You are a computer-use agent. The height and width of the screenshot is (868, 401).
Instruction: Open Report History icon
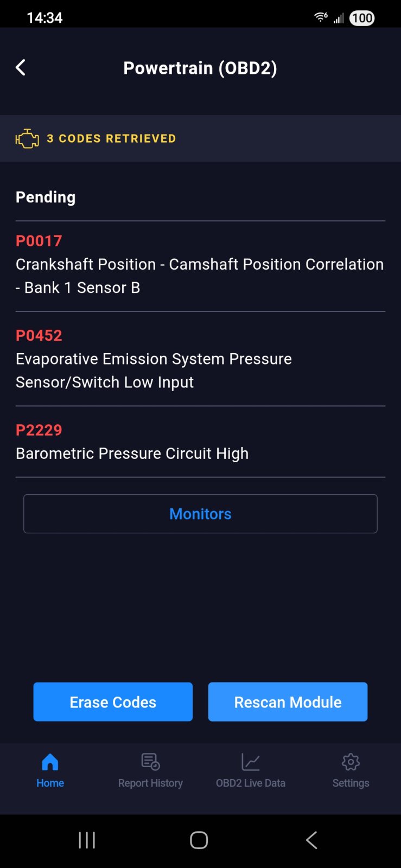pyautogui.click(x=150, y=762)
